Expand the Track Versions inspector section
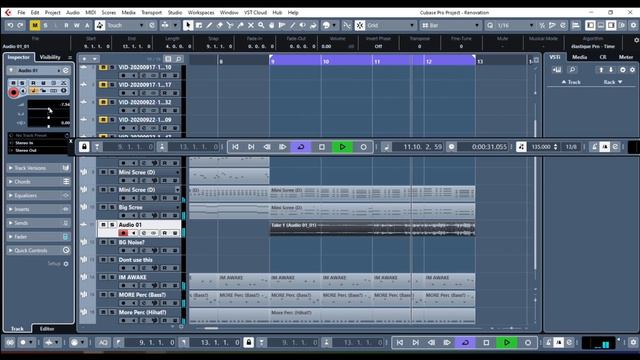This screenshot has width=640, height=360. 39,168
